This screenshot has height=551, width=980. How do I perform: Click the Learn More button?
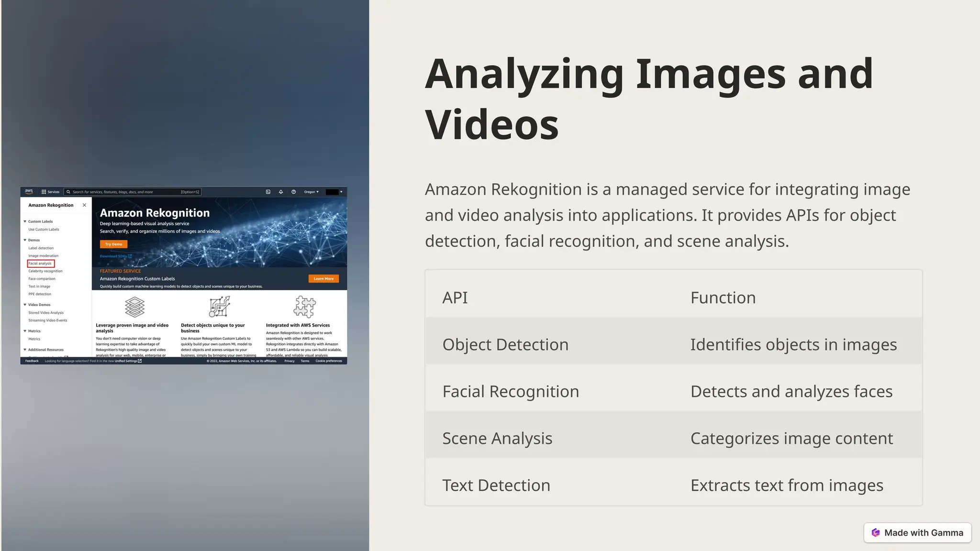click(x=323, y=278)
